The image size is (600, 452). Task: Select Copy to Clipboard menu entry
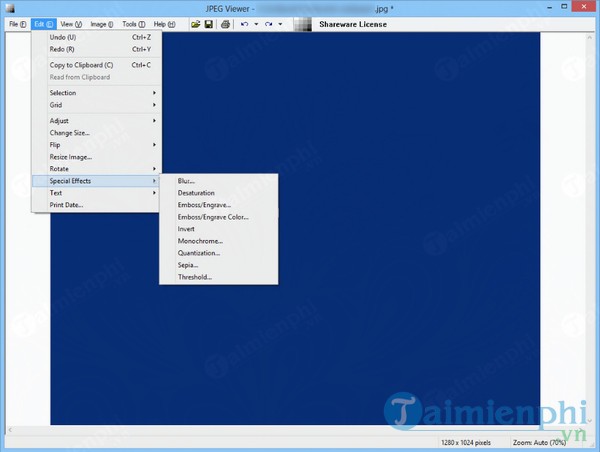click(97, 65)
